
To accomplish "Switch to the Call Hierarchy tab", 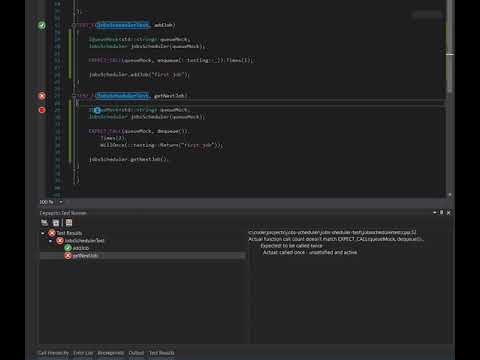I will tap(53, 353).
